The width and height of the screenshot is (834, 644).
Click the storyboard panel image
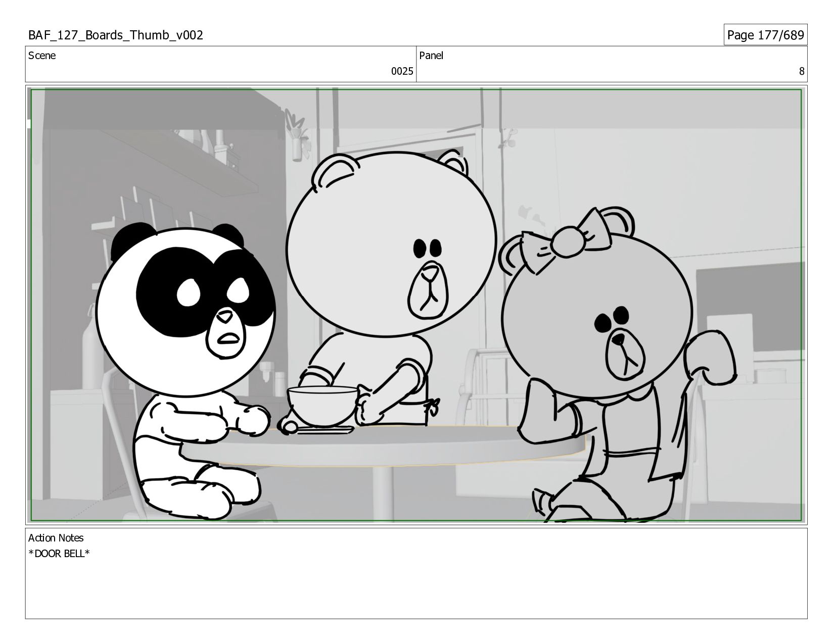416,305
